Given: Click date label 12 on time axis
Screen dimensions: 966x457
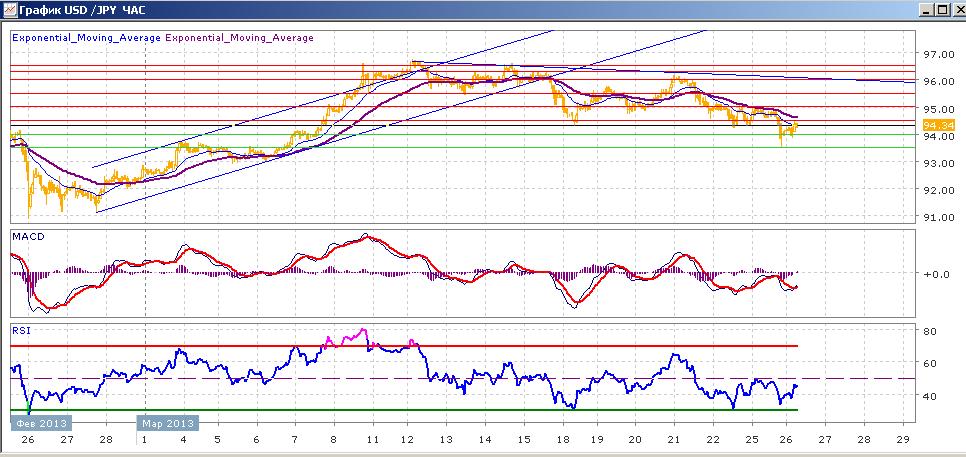Looking at the screenshot, I should (407, 440).
